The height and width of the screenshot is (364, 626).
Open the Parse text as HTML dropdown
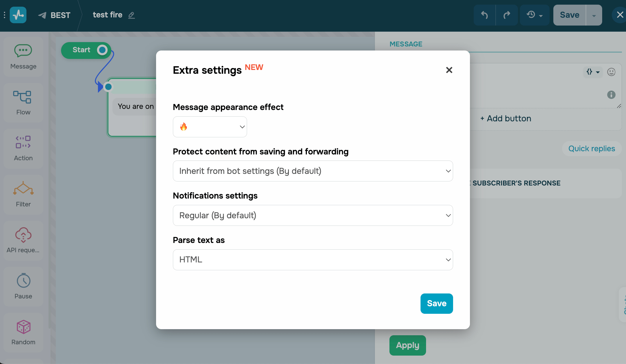point(313,260)
